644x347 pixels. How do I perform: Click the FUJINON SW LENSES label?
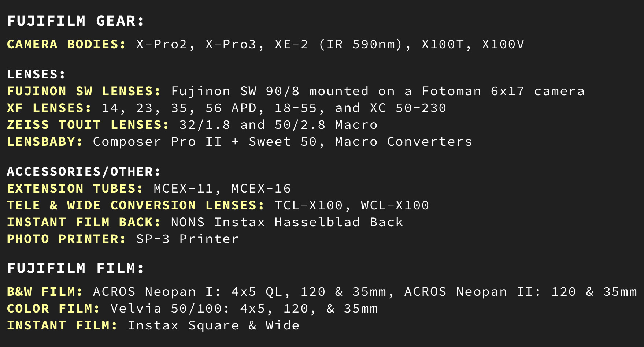(x=84, y=91)
